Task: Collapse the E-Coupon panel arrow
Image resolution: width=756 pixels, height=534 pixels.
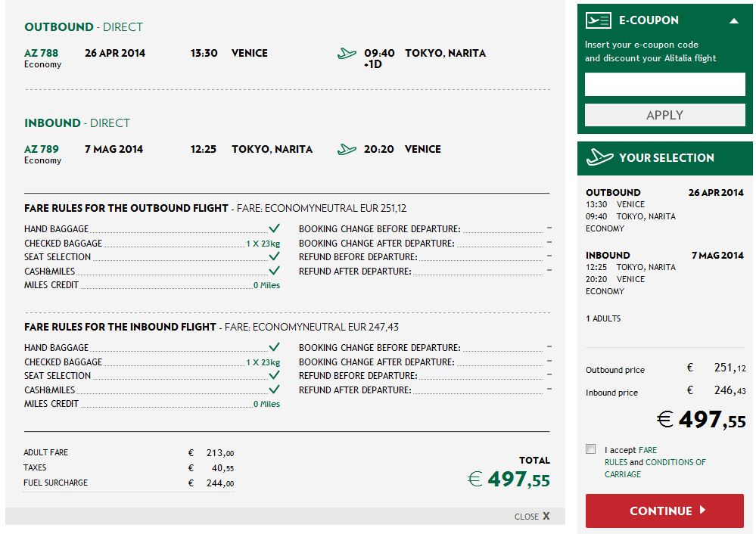Action: [734, 20]
